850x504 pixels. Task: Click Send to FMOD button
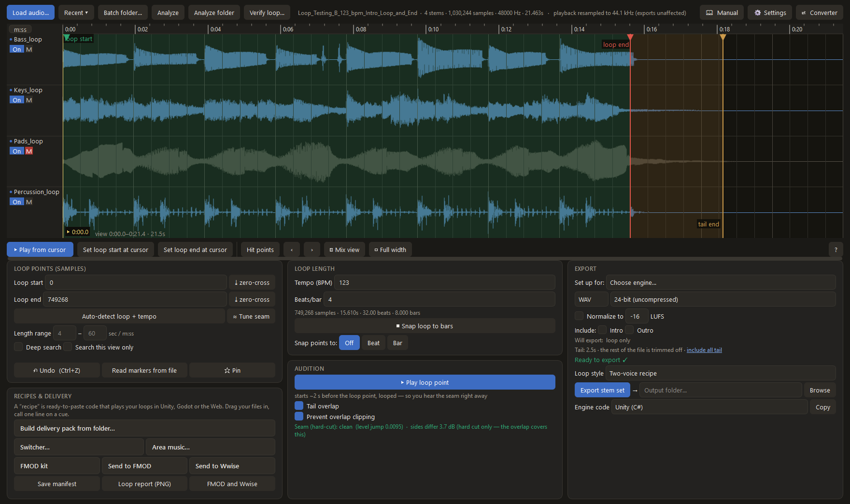(144, 466)
